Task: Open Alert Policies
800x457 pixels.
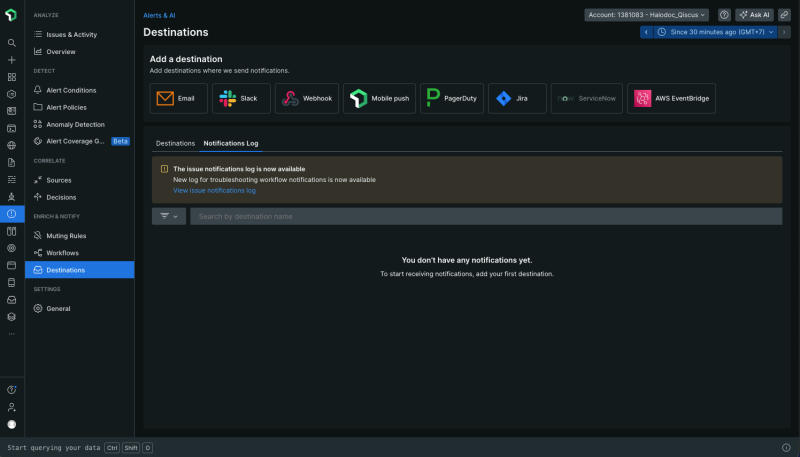Action: [x=80, y=107]
